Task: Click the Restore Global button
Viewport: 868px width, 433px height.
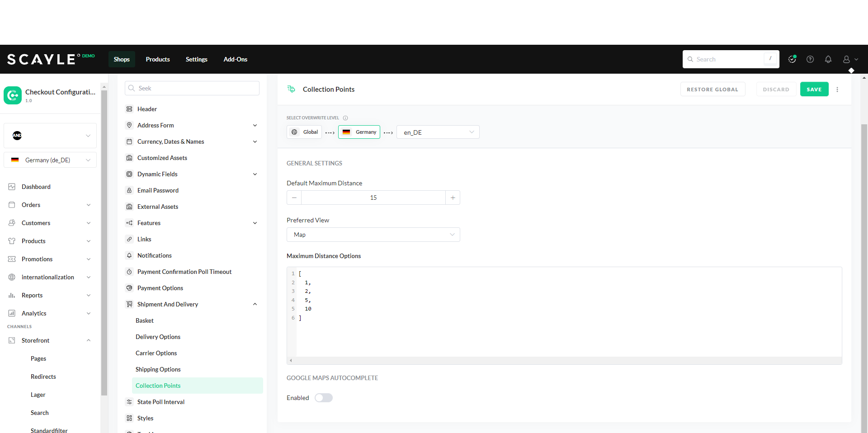Action: 712,89
